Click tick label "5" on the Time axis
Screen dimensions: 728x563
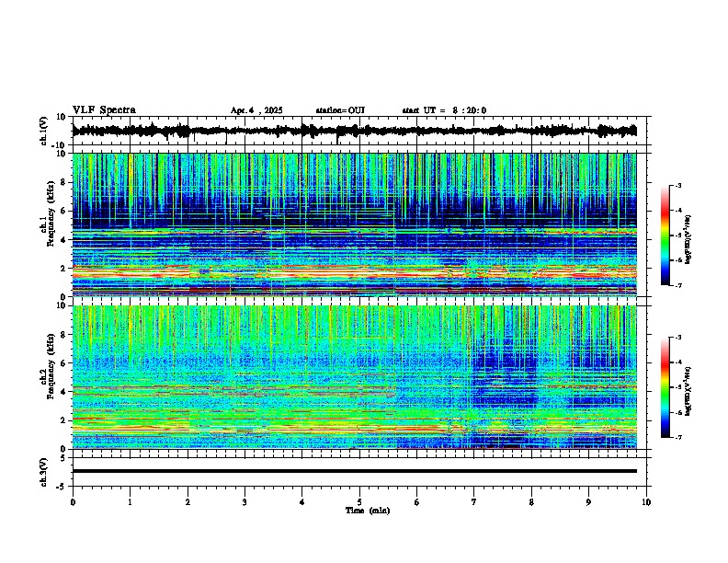359,502
